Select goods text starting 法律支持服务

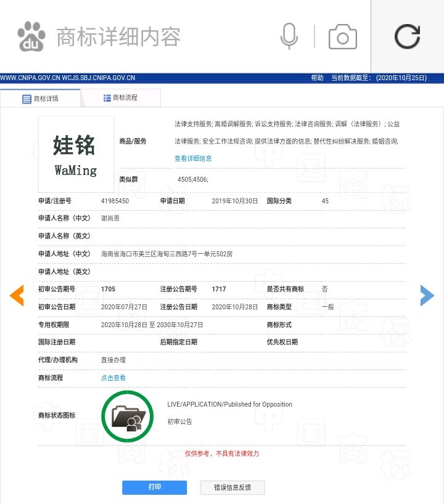pos(287,132)
